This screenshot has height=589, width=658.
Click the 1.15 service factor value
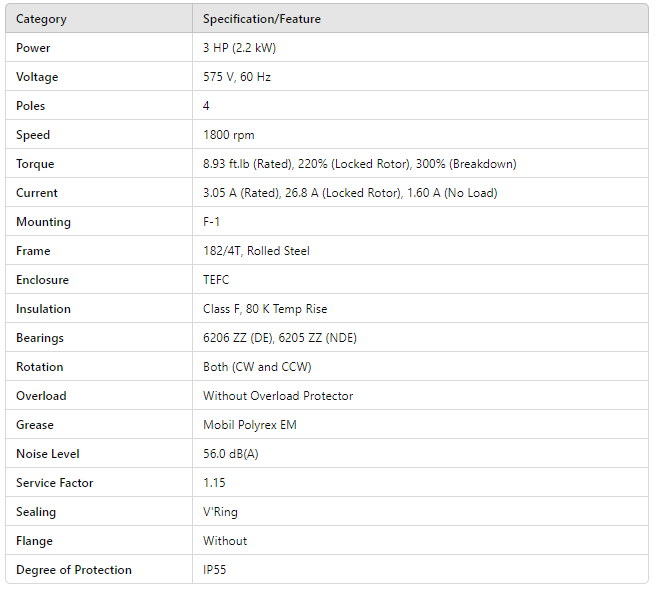point(214,483)
